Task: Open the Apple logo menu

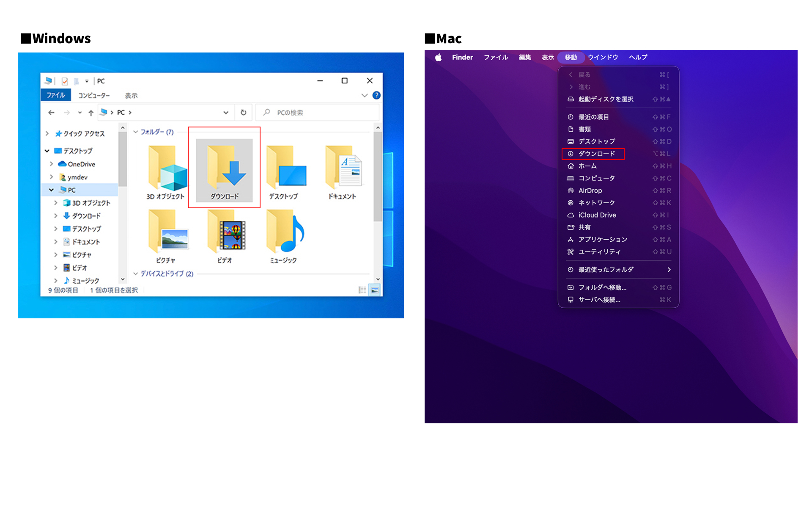Action: (x=439, y=57)
